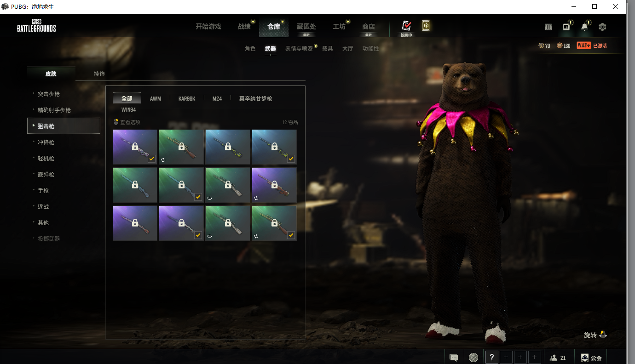Screen dimensions: 635x364
Task: Switch to the 大厅 sub-tab
Action: [x=347, y=48]
